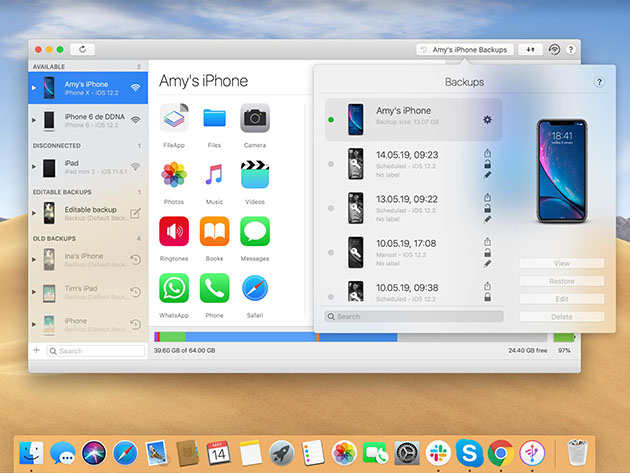Select Amy's iPhone current backup row
The image size is (630, 473).
pyautogui.click(x=413, y=120)
